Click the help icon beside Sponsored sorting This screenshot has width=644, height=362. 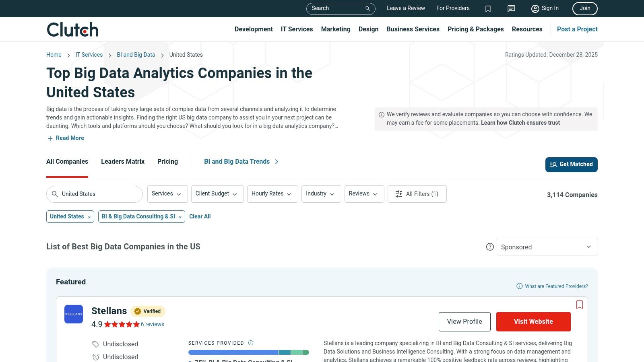click(490, 247)
